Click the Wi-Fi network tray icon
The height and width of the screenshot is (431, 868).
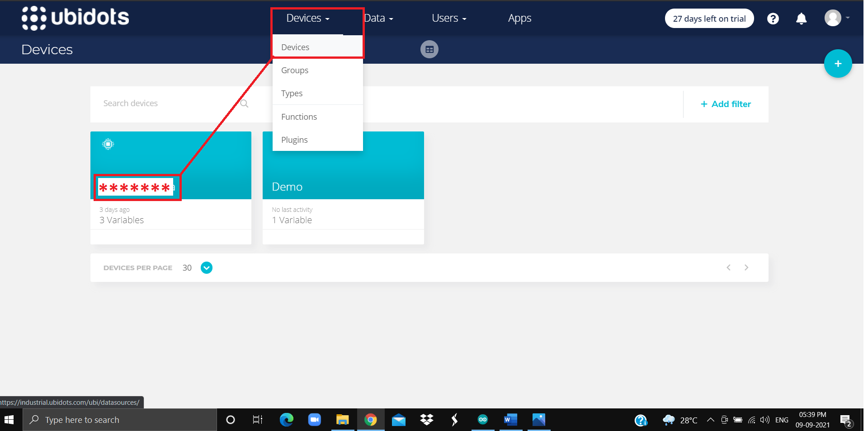pyautogui.click(x=751, y=420)
